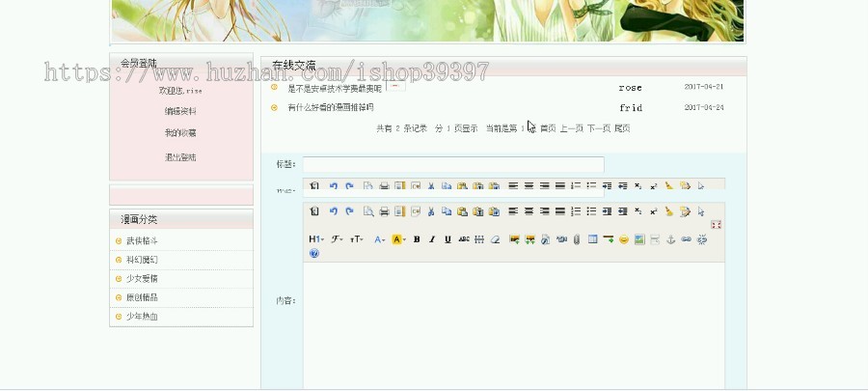The height and width of the screenshot is (391, 868).
Task: Open thread 是不是安卓技术学费最贵呢
Action: point(335,88)
